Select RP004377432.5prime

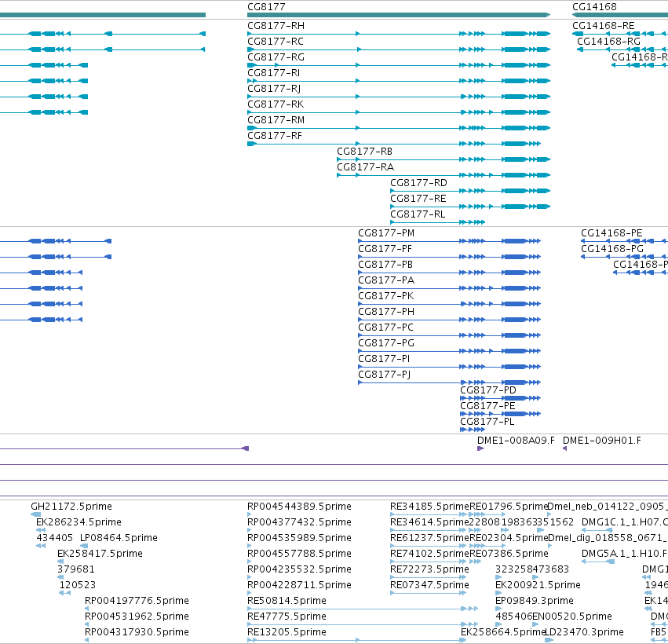[x=299, y=522]
